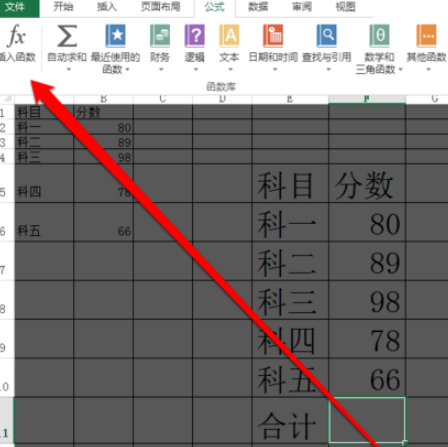Open the Math and Trig functions icon

379,36
